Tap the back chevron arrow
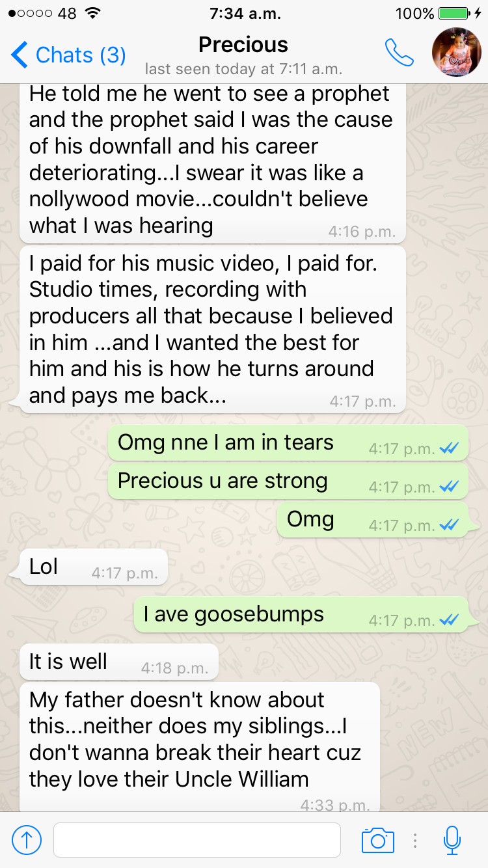Viewport: 488px width, 868px height. (20, 55)
